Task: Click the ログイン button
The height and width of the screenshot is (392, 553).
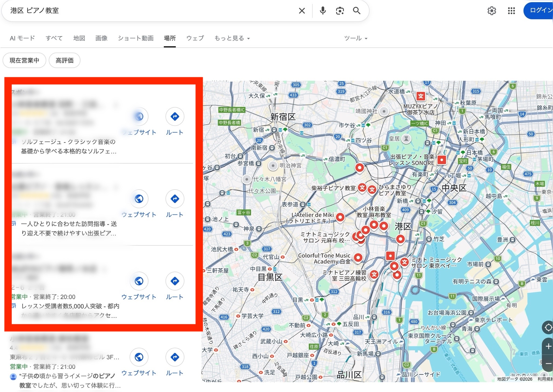Action: pos(538,11)
